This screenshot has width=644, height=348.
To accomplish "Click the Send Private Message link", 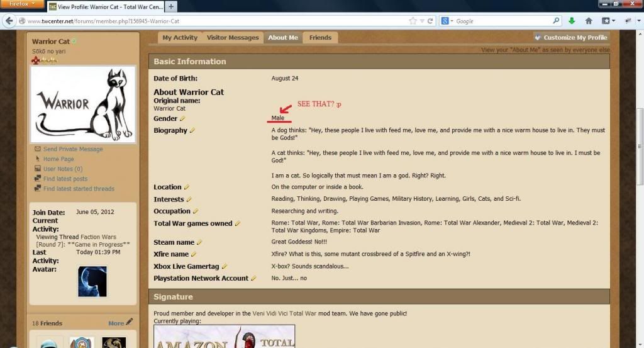I will (x=73, y=149).
